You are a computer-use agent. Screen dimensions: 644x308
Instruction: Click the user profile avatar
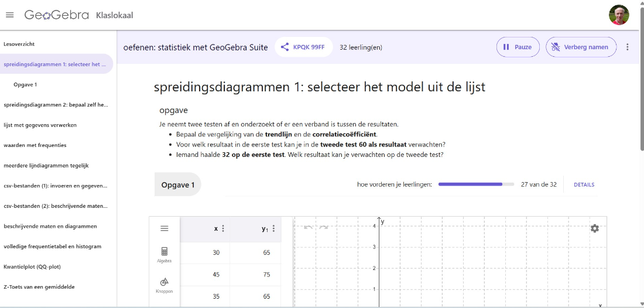(x=619, y=15)
